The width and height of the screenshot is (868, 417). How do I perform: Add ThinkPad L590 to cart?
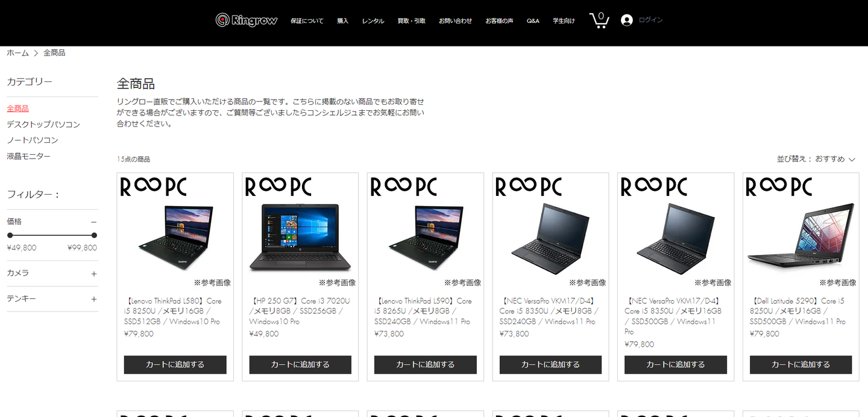pyautogui.click(x=425, y=365)
